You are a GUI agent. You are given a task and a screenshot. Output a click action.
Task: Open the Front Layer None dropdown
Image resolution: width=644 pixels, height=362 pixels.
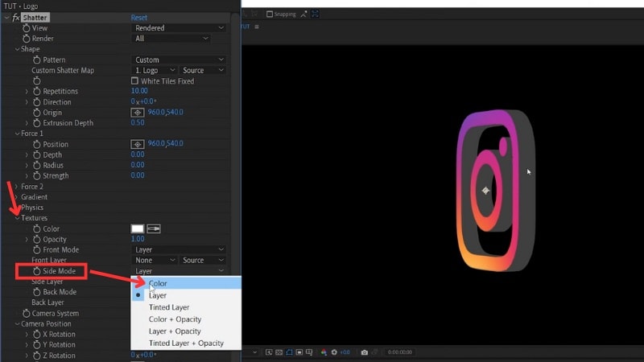155,260
